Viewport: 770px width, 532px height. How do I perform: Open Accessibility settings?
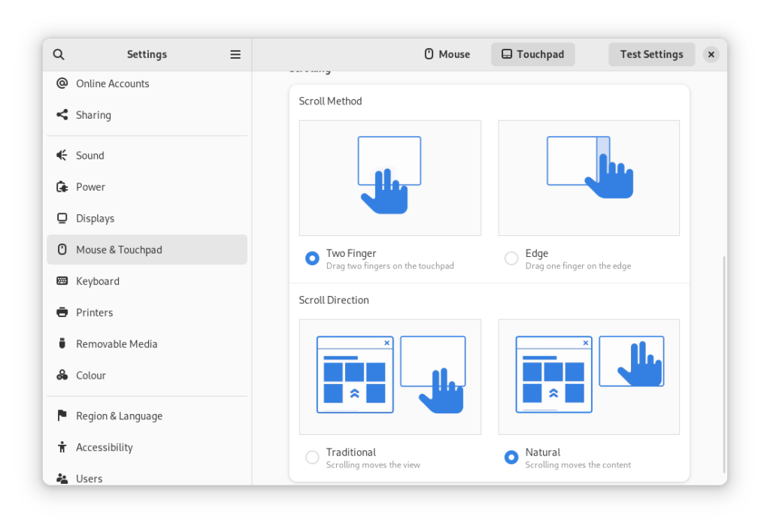coord(62,447)
